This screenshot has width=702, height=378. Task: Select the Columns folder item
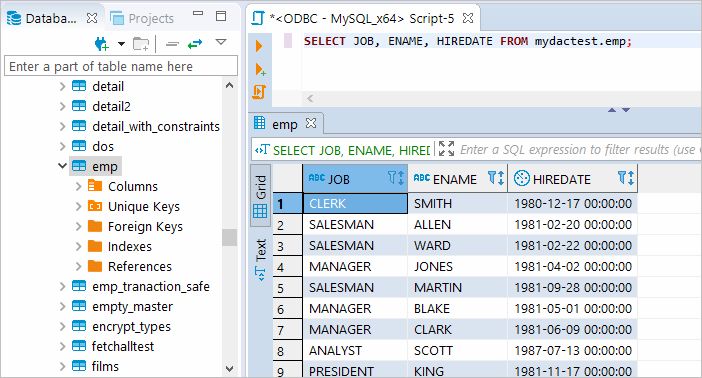[x=133, y=186]
